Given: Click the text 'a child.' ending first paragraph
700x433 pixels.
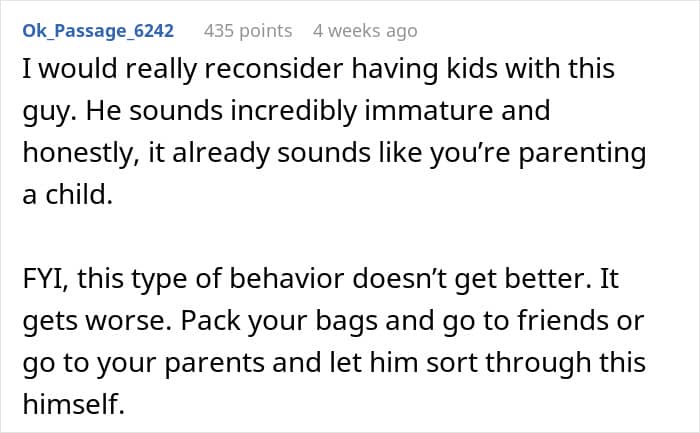Looking at the screenshot, I should [67, 195].
